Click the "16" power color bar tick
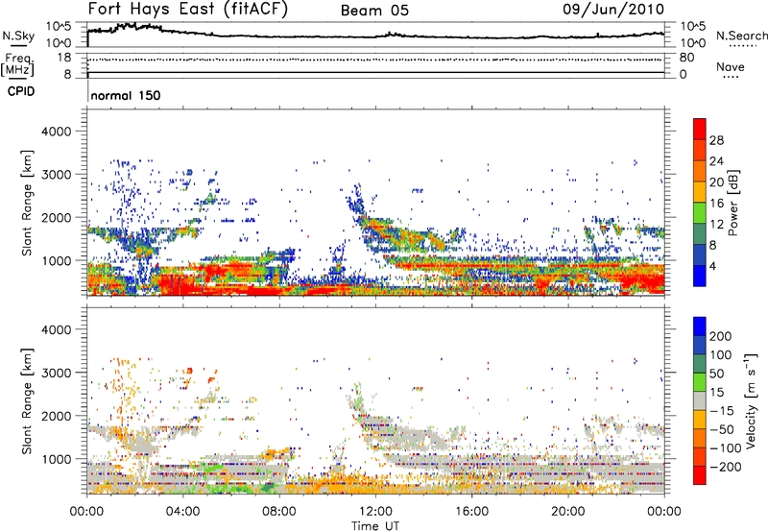 716,204
